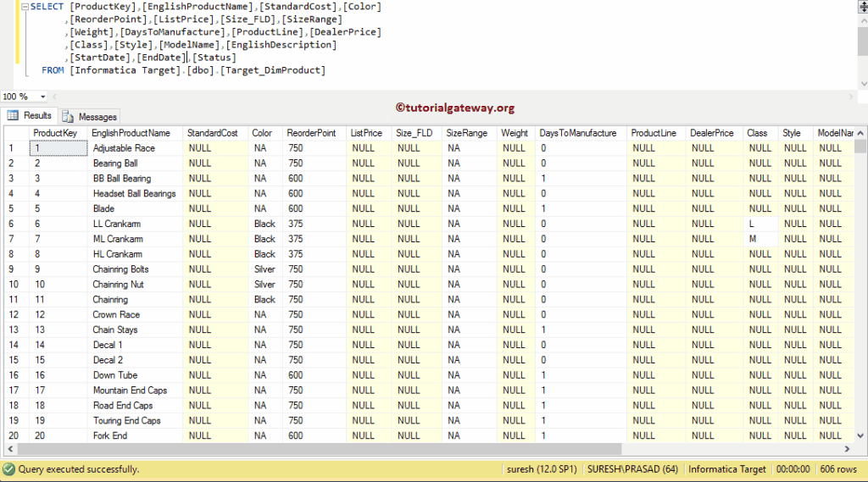Viewport: 868px width, 482px height.
Task: Select the Weight column header
Action: pos(515,133)
